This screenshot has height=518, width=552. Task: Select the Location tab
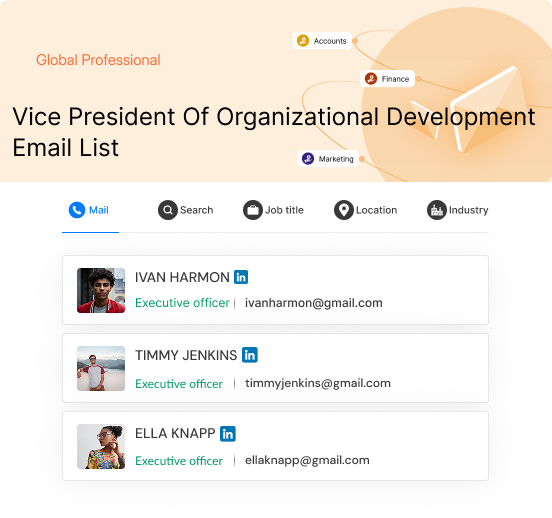tap(365, 210)
